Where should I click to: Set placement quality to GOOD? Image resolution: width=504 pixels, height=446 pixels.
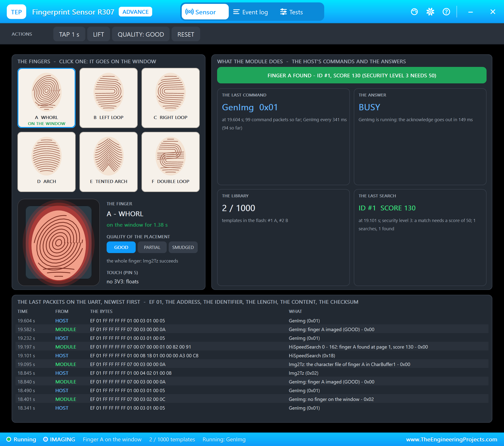point(121,247)
